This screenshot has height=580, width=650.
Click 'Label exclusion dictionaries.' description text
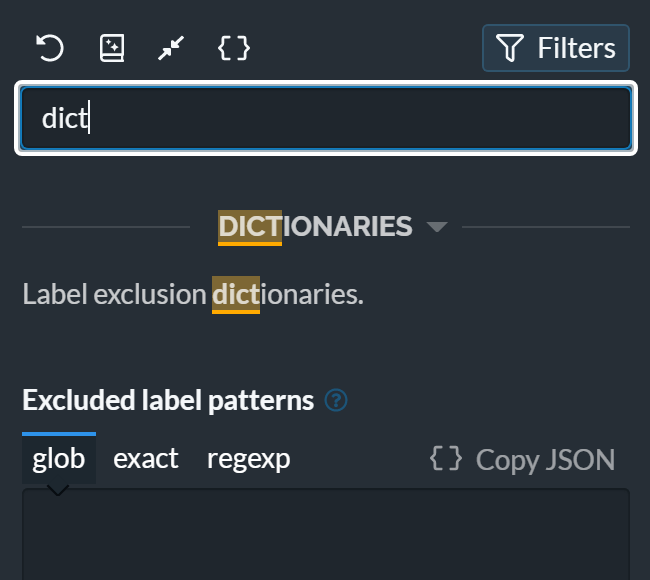click(193, 294)
